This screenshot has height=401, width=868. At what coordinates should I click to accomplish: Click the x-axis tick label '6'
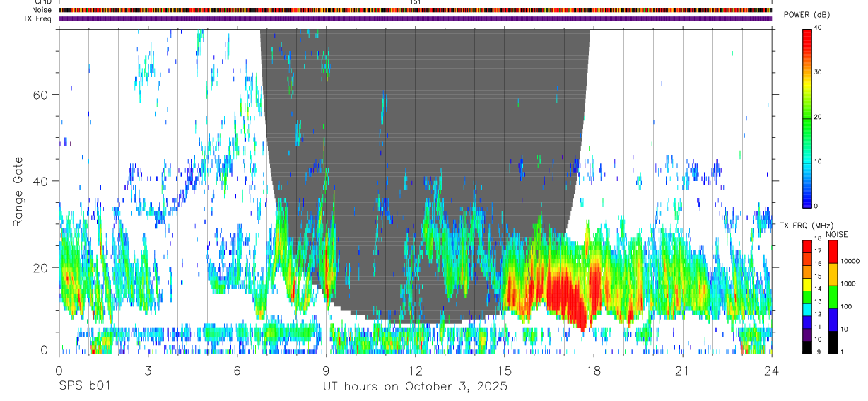(237, 371)
